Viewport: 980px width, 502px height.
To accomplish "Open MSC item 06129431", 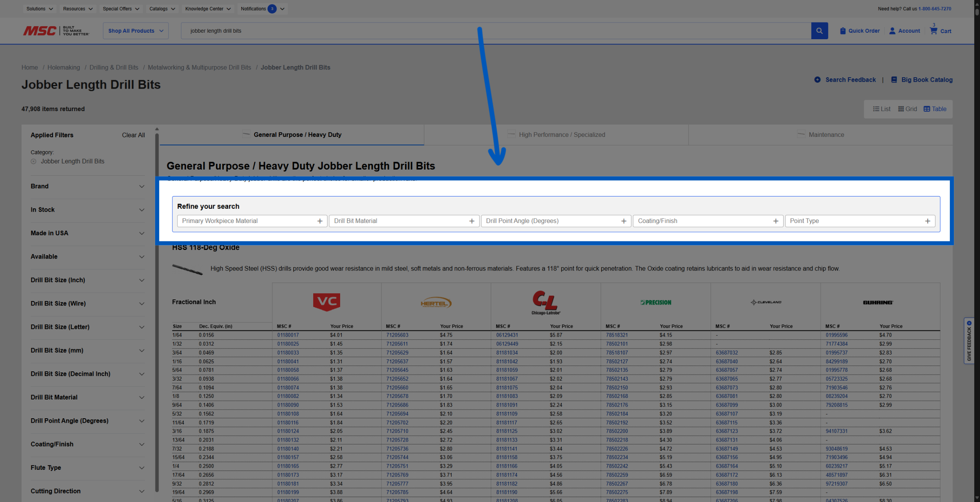I will click(507, 335).
